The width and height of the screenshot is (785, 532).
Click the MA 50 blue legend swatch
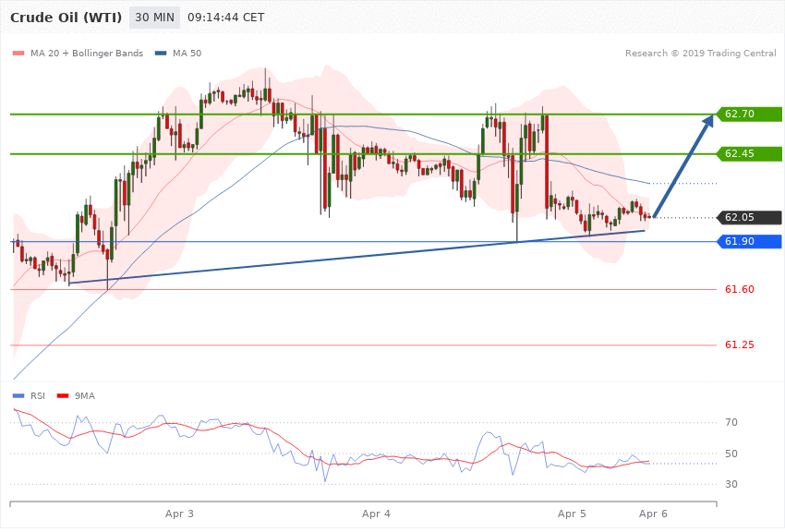[161, 54]
